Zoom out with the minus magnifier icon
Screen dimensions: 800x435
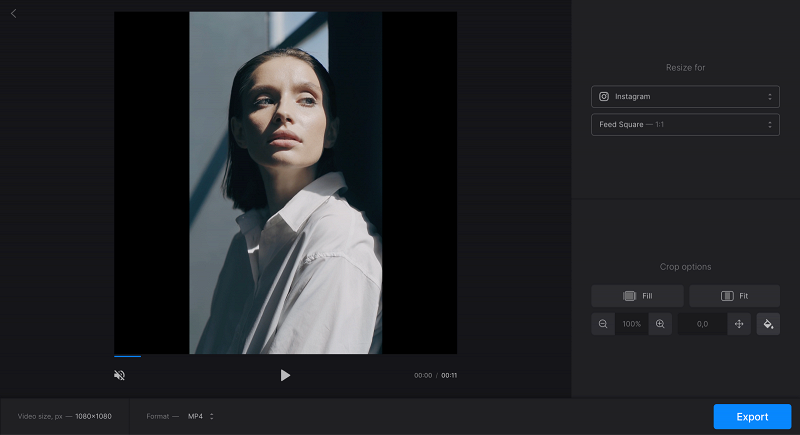pos(603,324)
